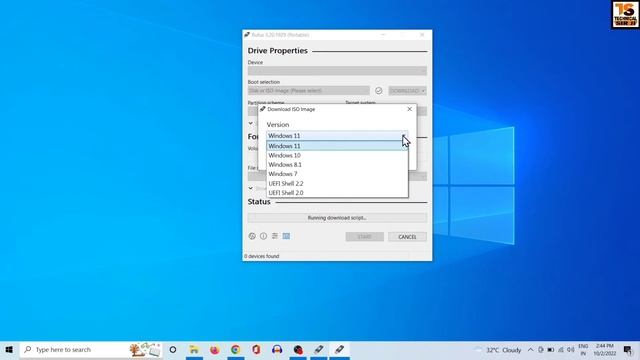The height and width of the screenshot is (360, 640).
Task: Click the greyed START button
Action: (364, 237)
